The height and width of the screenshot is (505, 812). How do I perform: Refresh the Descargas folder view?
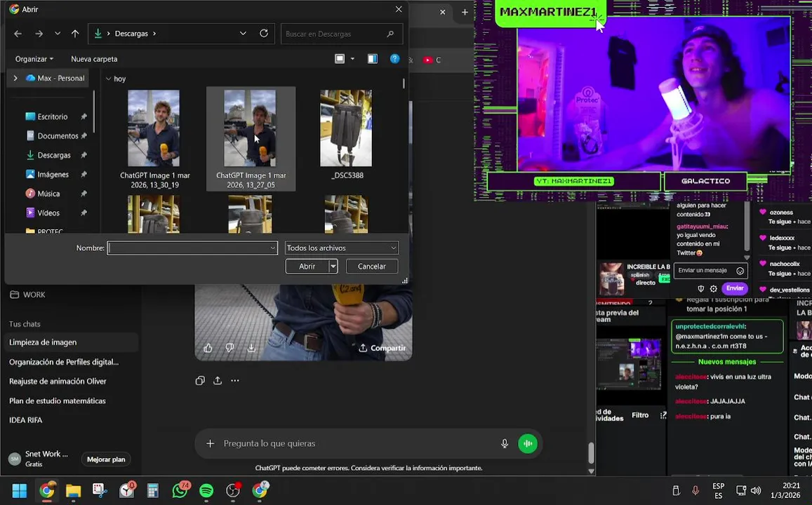tap(264, 34)
